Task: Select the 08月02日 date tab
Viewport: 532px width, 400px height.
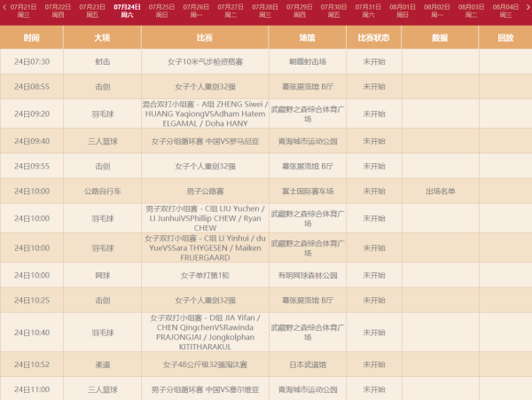Action: tap(436, 11)
